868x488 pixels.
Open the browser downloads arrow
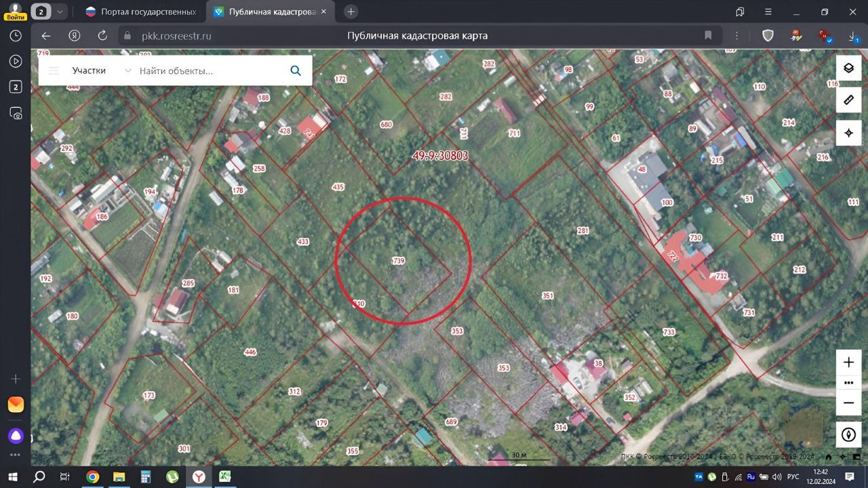pos(853,36)
